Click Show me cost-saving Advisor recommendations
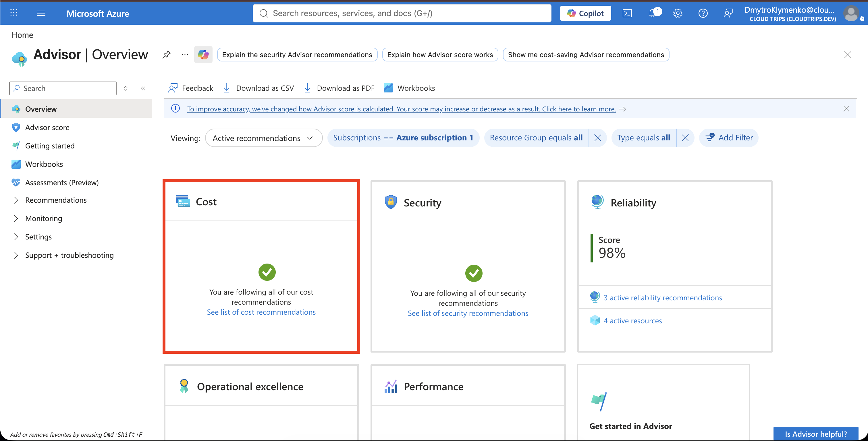 click(586, 55)
